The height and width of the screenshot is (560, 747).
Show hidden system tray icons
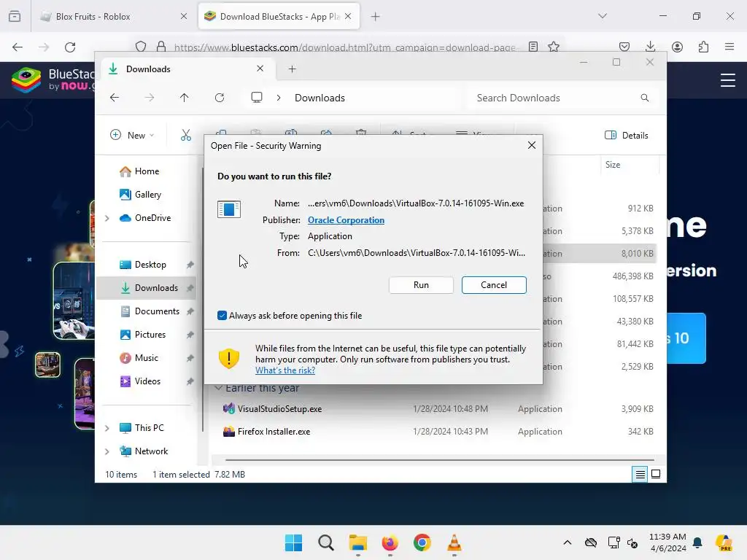567,542
